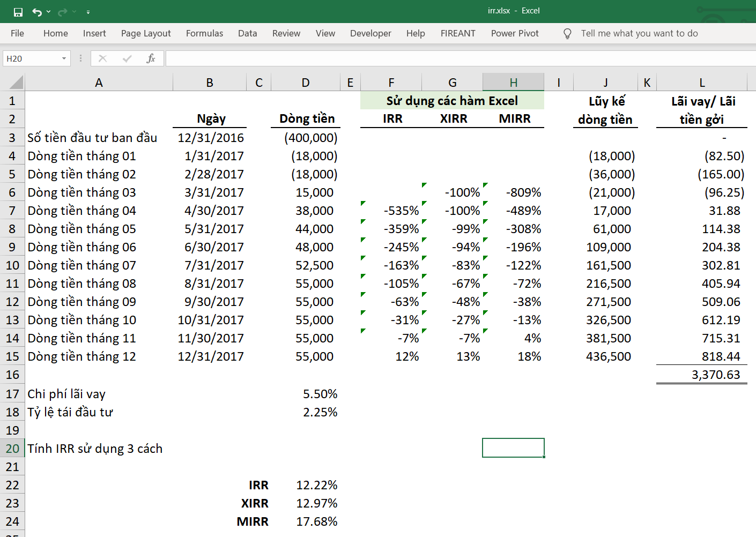Switch to the Home tab
This screenshot has width=756, height=537.
(x=56, y=33)
